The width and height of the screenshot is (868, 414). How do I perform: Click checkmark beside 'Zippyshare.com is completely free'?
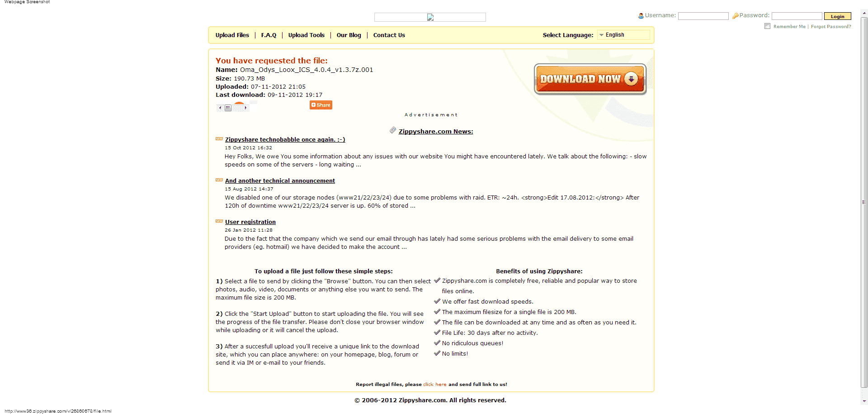point(437,280)
